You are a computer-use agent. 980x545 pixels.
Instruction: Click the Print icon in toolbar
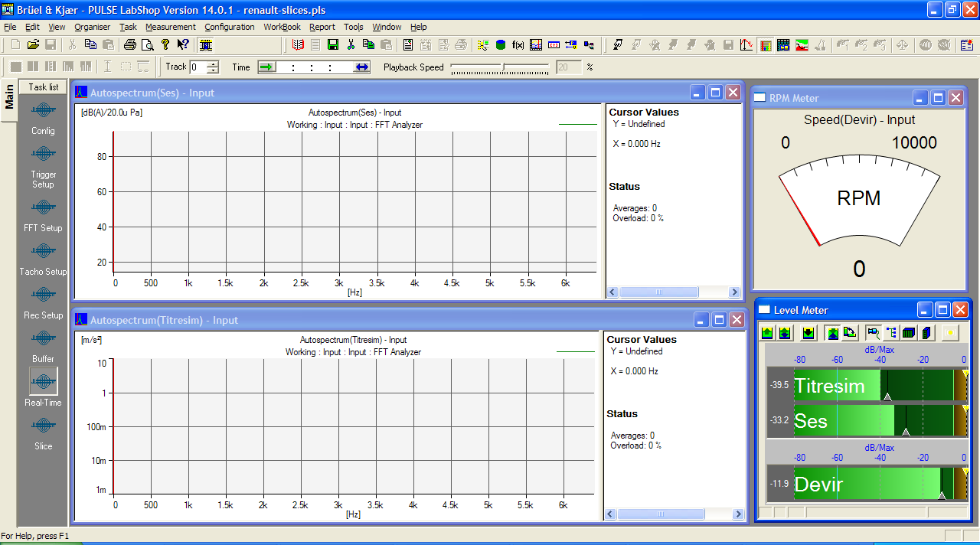130,45
